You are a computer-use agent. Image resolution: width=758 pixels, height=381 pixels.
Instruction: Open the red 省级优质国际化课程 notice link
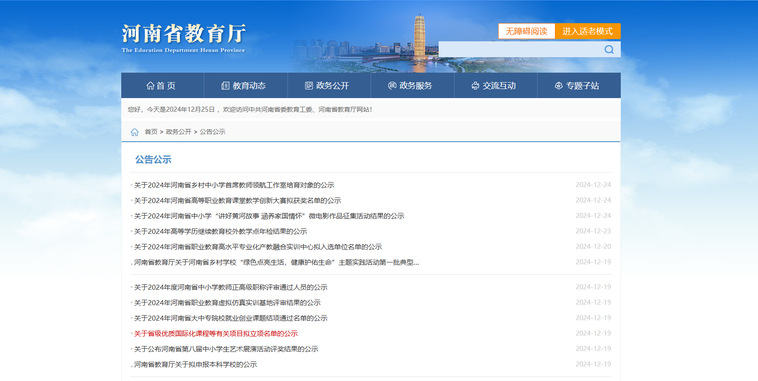pyautogui.click(x=216, y=334)
